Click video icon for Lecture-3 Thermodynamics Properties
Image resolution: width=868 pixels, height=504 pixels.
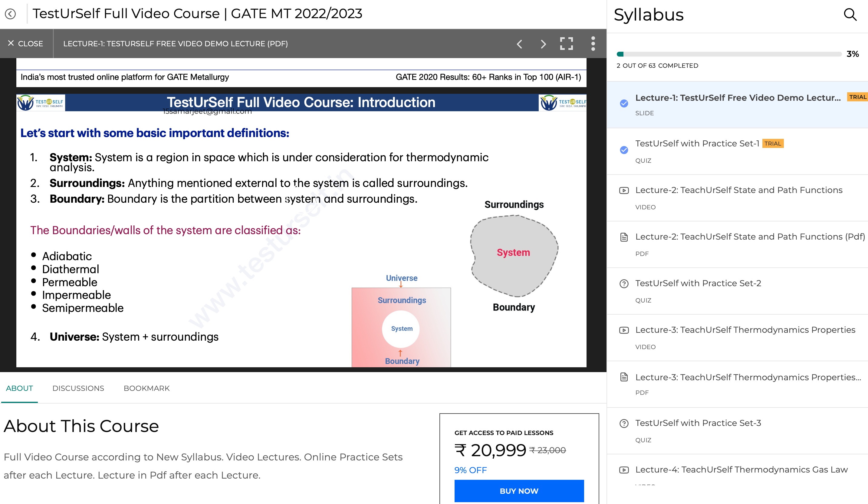click(624, 330)
